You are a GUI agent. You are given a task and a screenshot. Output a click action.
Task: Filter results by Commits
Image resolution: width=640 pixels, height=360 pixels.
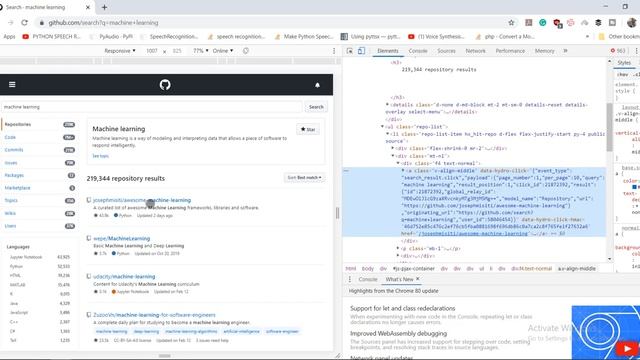click(14, 150)
